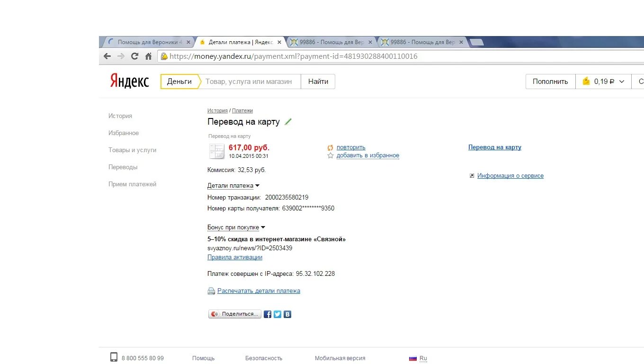Click the Комиссия: 32,53 руб. text

pyautogui.click(x=237, y=170)
